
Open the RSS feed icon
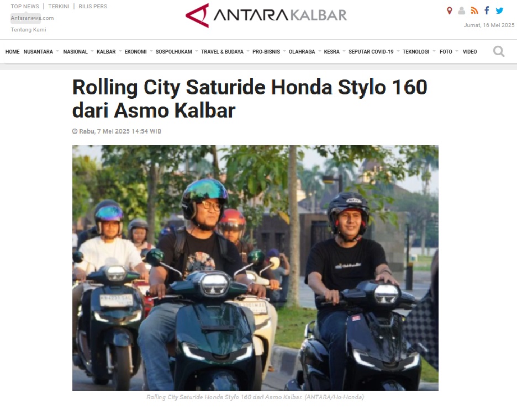474,11
